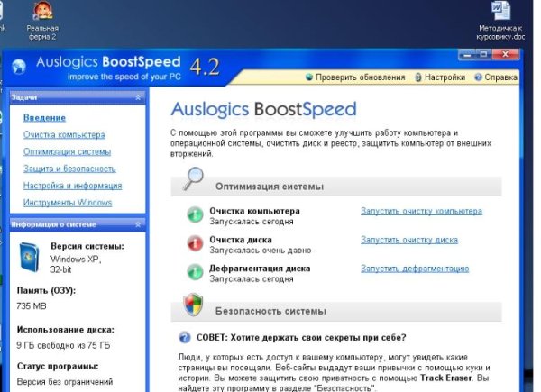The height and width of the screenshot is (392, 541).
Task: Collapse the Задачи panel with its chevron
Action: pos(138,97)
